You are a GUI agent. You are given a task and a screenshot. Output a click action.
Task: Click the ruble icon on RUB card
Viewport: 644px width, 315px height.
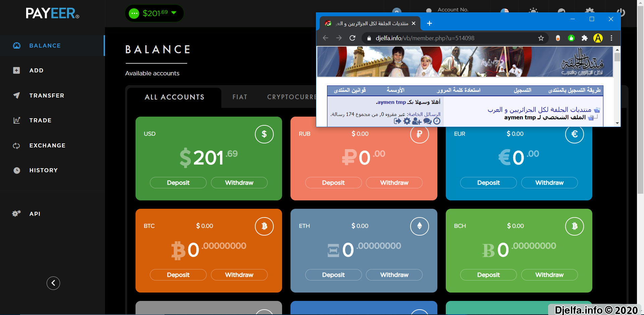419,134
